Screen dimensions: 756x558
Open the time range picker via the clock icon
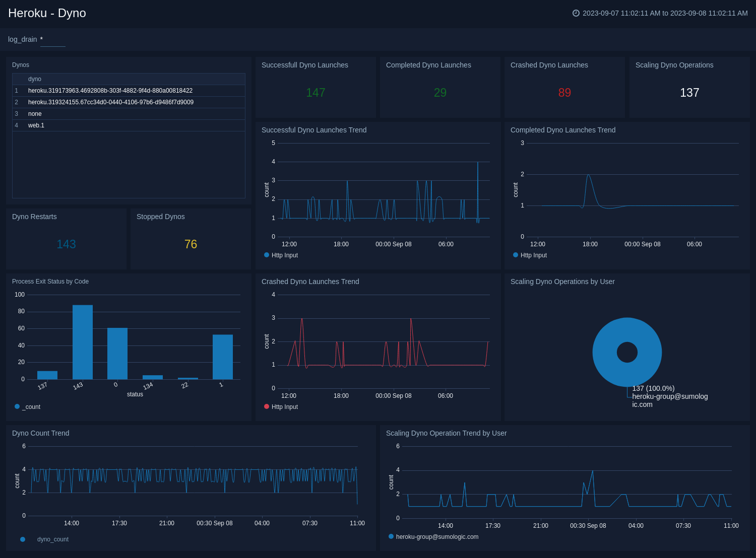pyautogui.click(x=576, y=13)
